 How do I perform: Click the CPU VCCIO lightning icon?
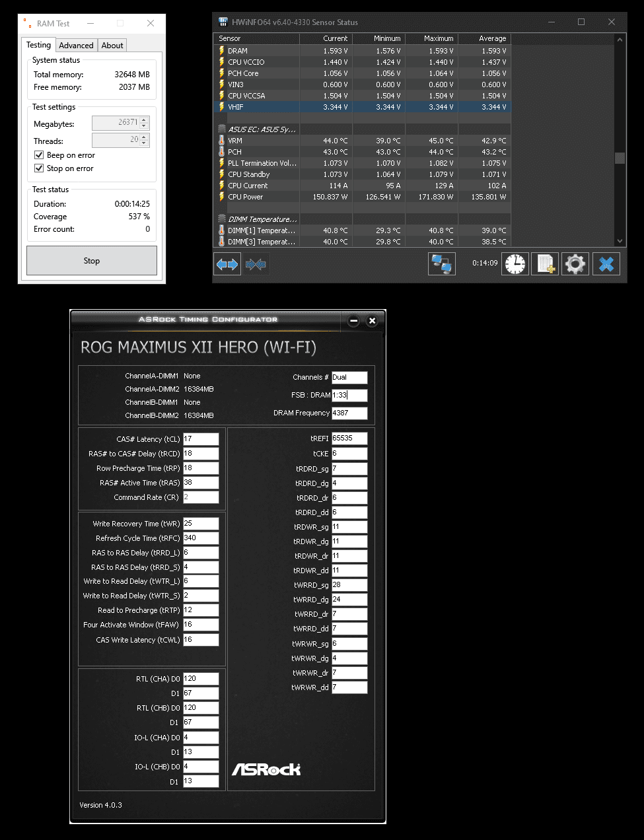click(x=222, y=61)
